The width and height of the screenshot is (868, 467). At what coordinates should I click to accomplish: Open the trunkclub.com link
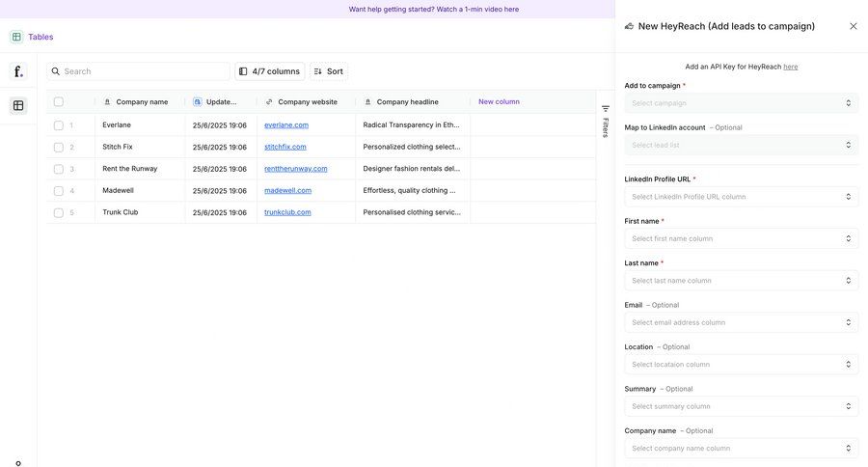point(287,212)
